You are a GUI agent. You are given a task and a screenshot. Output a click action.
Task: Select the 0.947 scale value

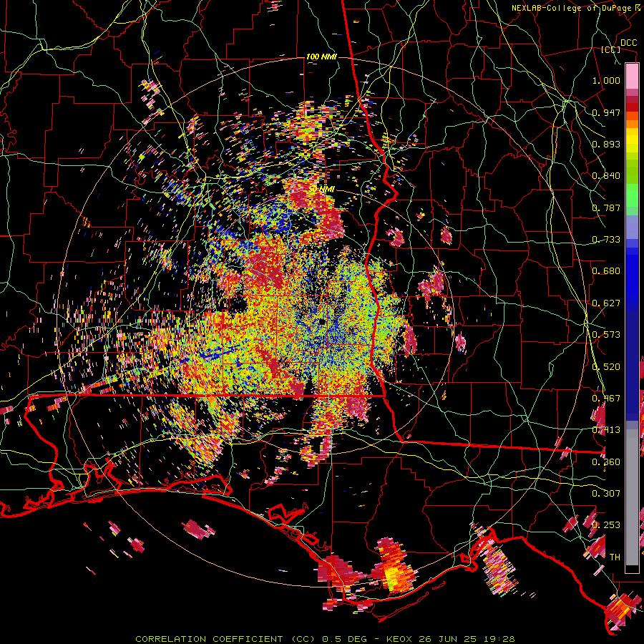pyautogui.click(x=606, y=112)
